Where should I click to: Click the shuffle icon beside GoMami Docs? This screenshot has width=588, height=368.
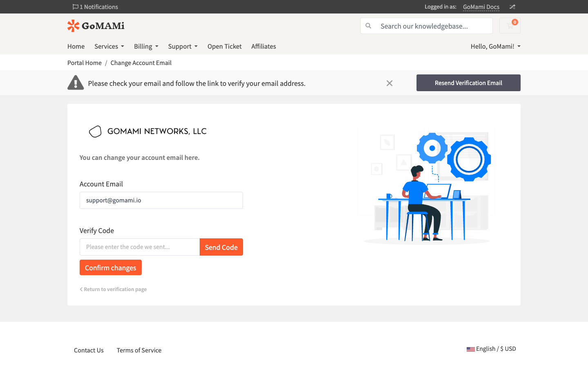[512, 7]
